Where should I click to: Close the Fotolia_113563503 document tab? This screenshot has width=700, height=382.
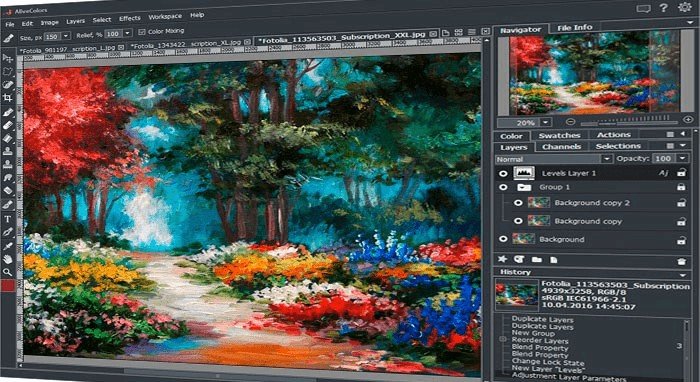click(x=433, y=33)
